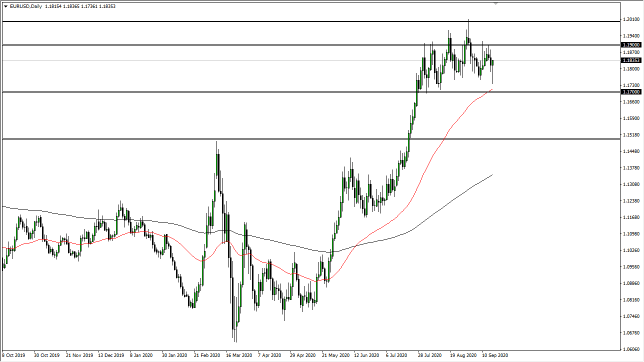Click the 1.17000 price tag on right axis
The width and height of the screenshot is (644, 362).
[x=630, y=92]
